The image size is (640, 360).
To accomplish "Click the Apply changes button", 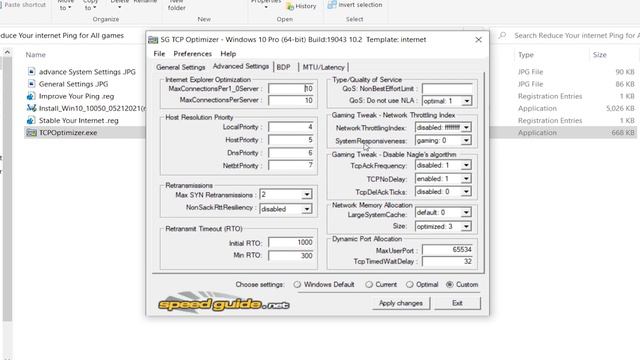I will click(x=401, y=303).
